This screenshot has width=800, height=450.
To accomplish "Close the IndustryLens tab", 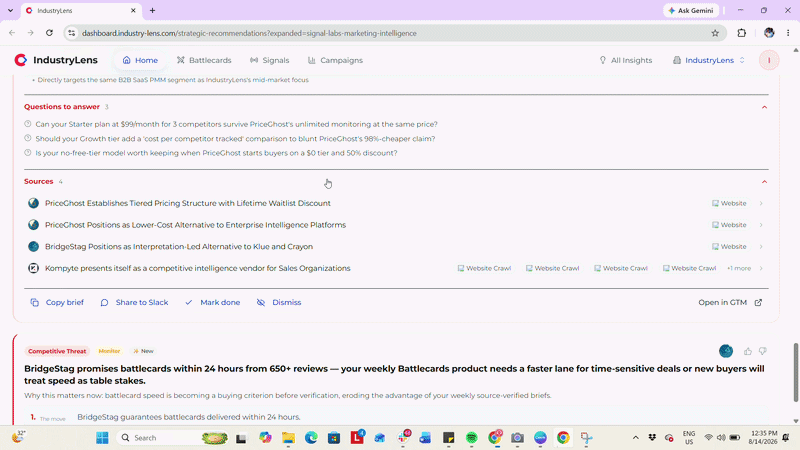I will (133, 10).
